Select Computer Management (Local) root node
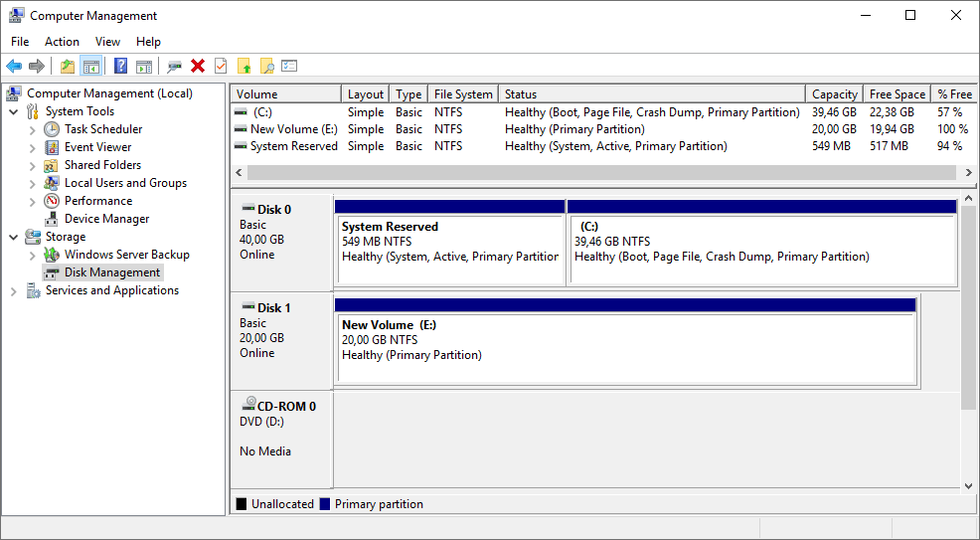This screenshot has width=980, height=540. coord(109,93)
